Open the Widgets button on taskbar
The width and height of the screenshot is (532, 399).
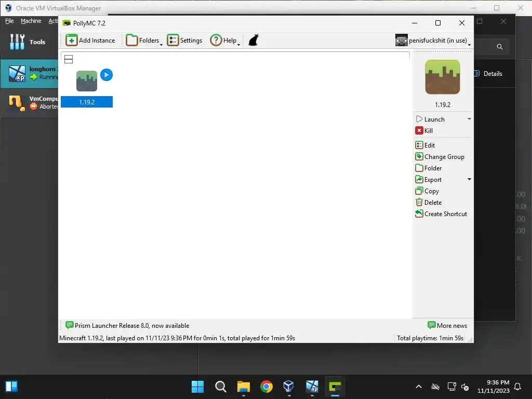tap(11, 387)
